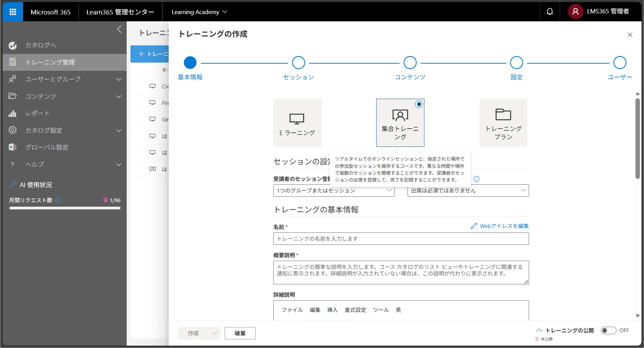
Task: Collapse the sidebar with the left chevron
Action: (119, 29)
